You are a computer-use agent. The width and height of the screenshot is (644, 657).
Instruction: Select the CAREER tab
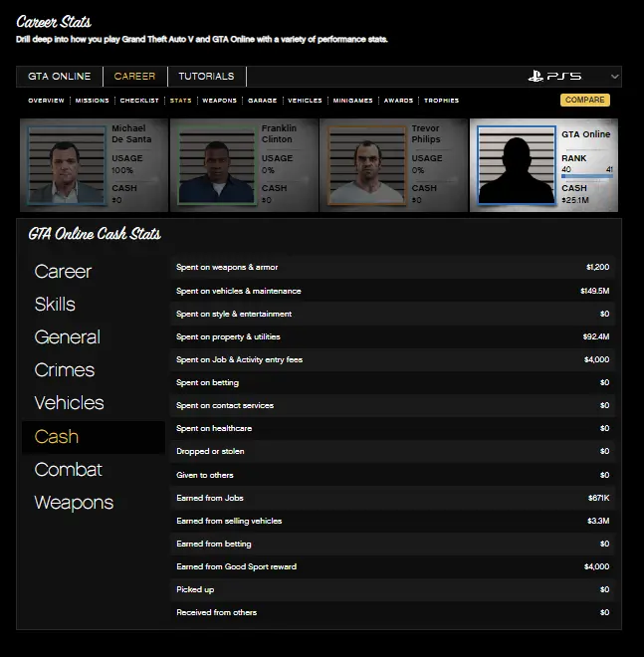(x=134, y=77)
